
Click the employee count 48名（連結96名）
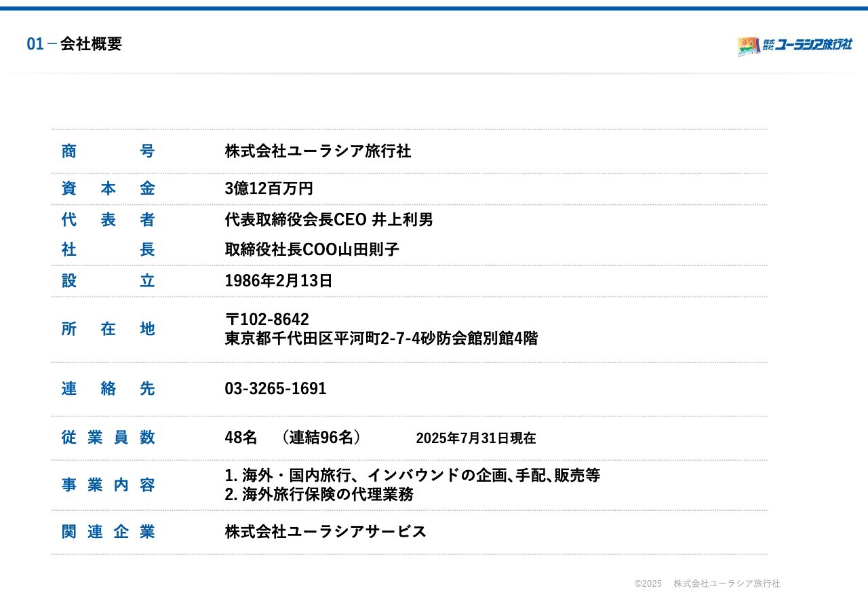293,438
